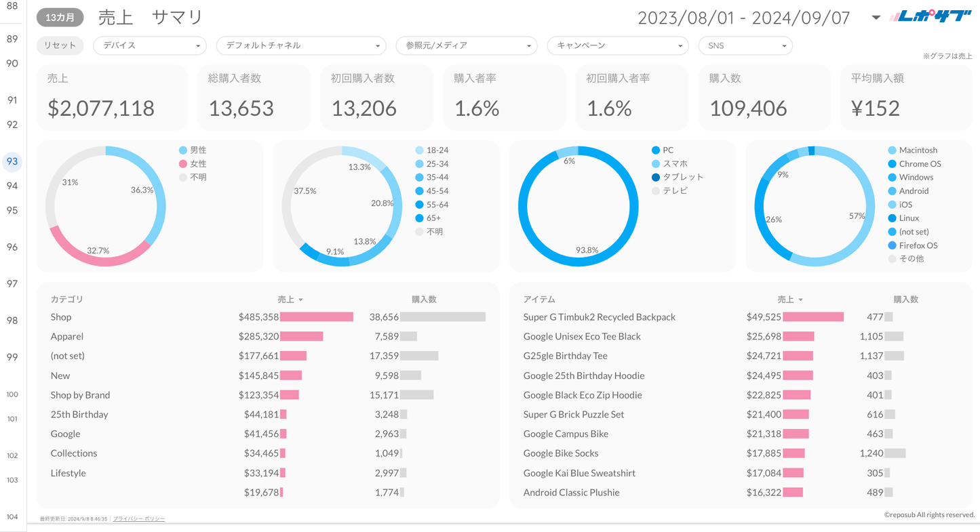
Task: Open the キャンペーン filter dropdown
Action: pyautogui.click(x=618, y=45)
